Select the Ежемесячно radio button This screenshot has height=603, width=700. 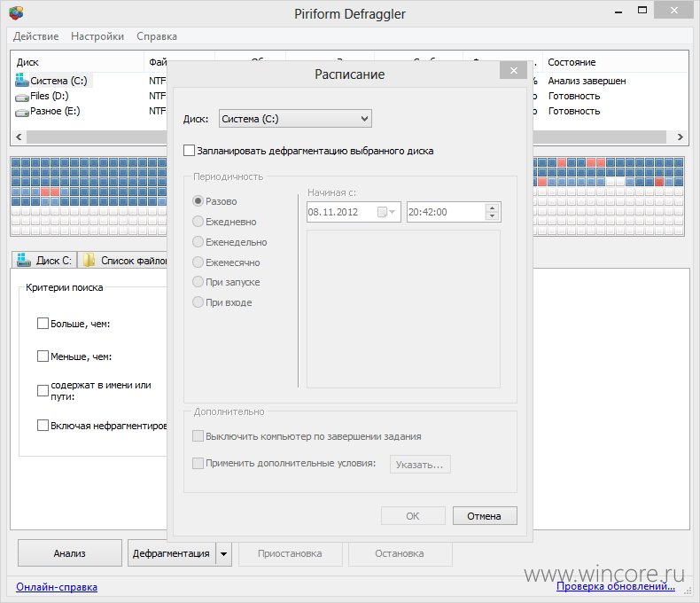(198, 262)
